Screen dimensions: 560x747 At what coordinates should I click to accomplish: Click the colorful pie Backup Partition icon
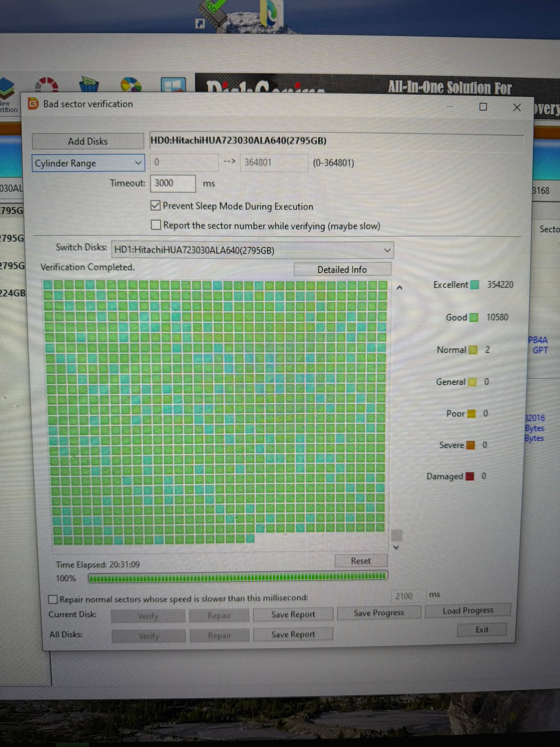coord(131,85)
